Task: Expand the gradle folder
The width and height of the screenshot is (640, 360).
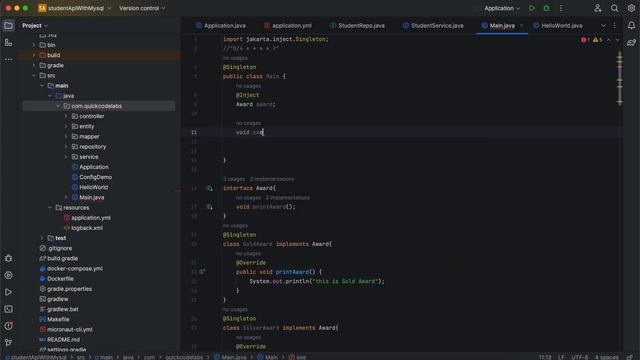Action: [34, 65]
